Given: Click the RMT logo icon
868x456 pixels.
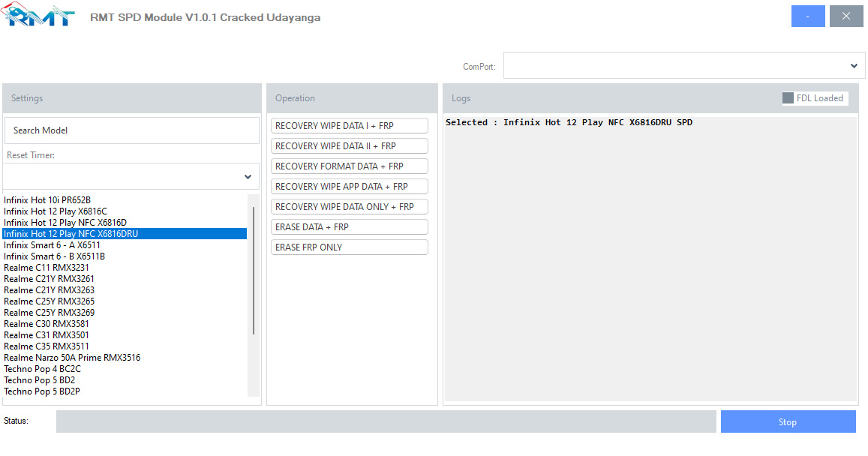Looking at the screenshot, I should (x=38, y=15).
